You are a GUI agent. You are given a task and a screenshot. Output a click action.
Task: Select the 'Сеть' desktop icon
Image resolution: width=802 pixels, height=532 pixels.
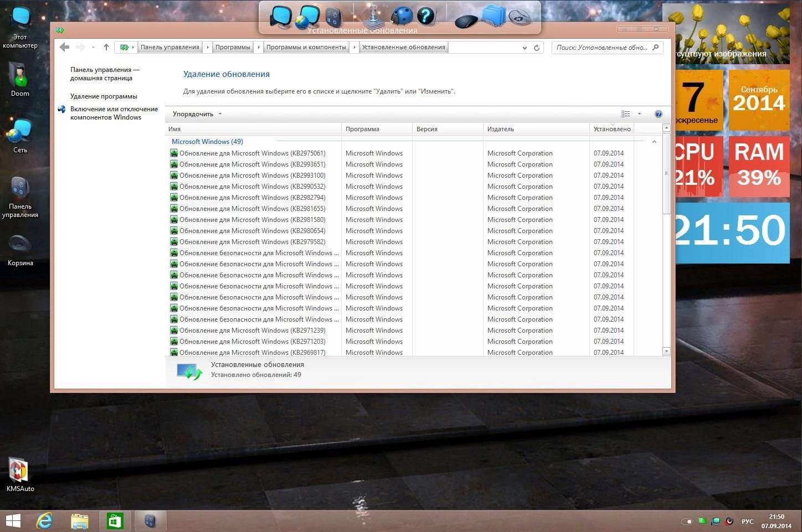coord(20,136)
